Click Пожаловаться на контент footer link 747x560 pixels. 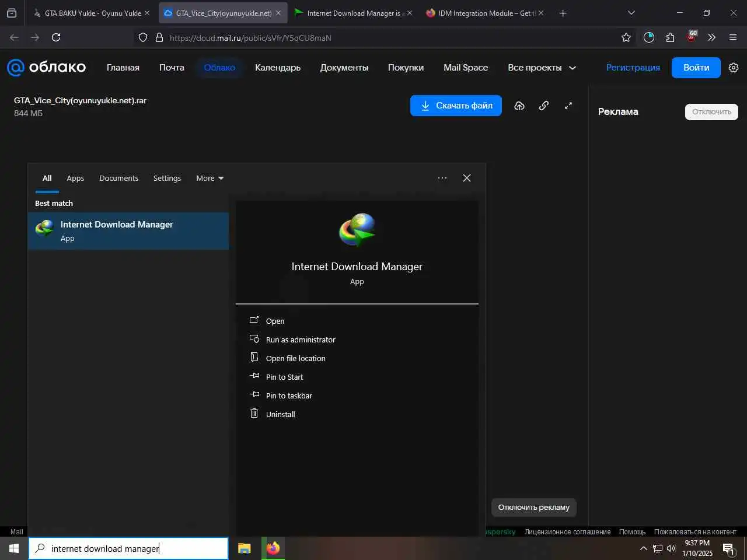tap(695, 531)
